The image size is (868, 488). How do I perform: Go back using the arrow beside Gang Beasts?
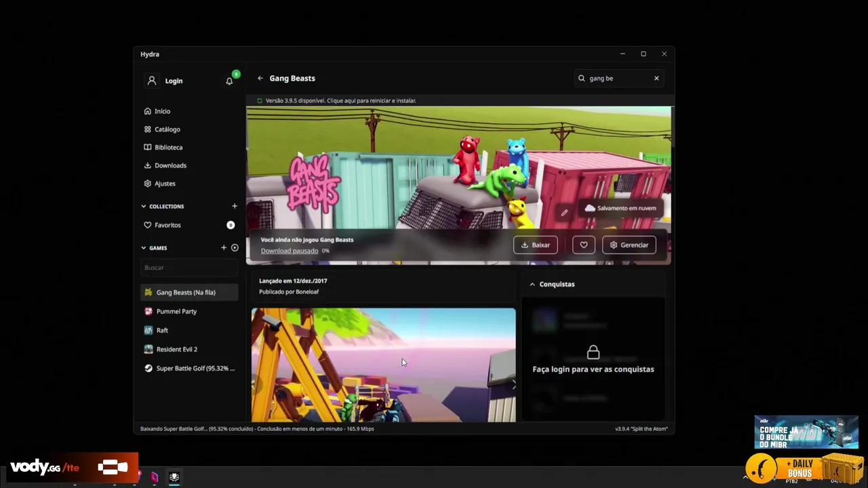pos(260,78)
